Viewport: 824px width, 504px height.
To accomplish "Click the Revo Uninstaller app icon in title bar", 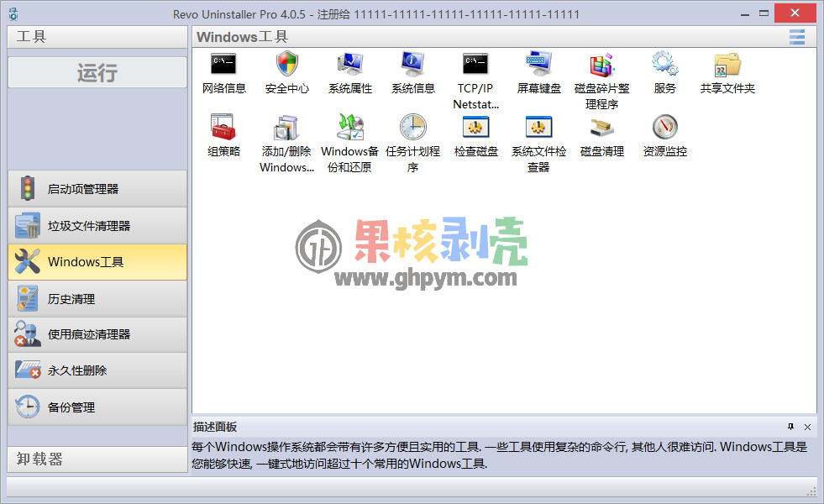I will [13, 14].
